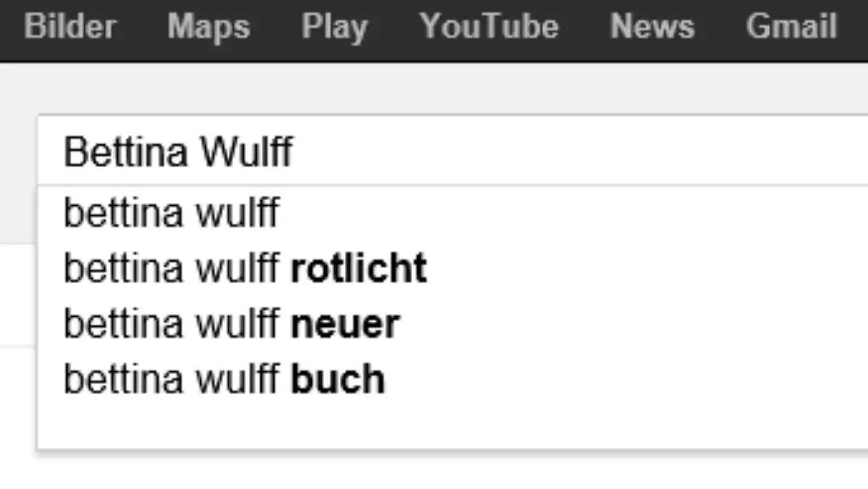
Task: Click the bolded word 'buch' suggestion text
Action: [x=337, y=378]
